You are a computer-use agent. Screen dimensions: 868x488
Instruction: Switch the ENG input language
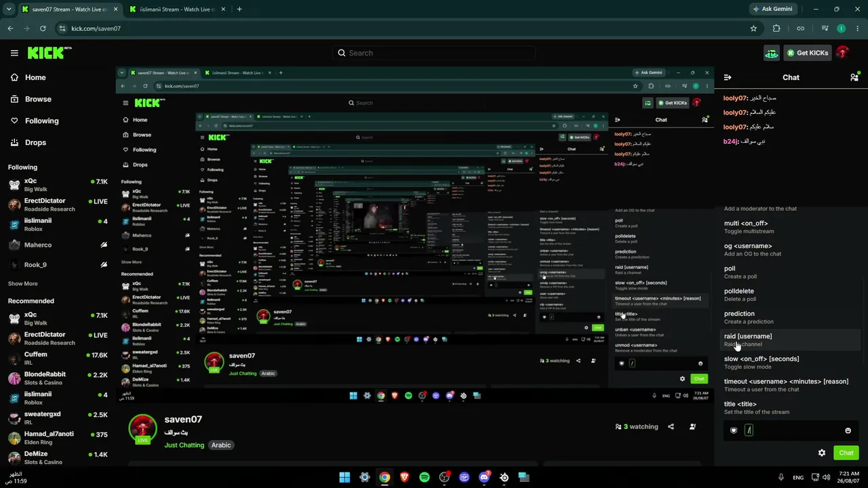click(798, 477)
